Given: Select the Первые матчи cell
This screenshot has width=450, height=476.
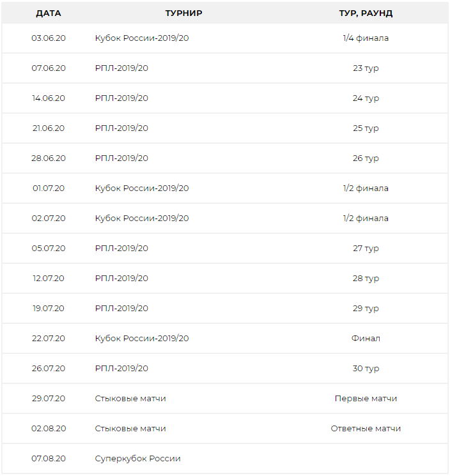Looking at the screenshot, I should coord(366,398).
